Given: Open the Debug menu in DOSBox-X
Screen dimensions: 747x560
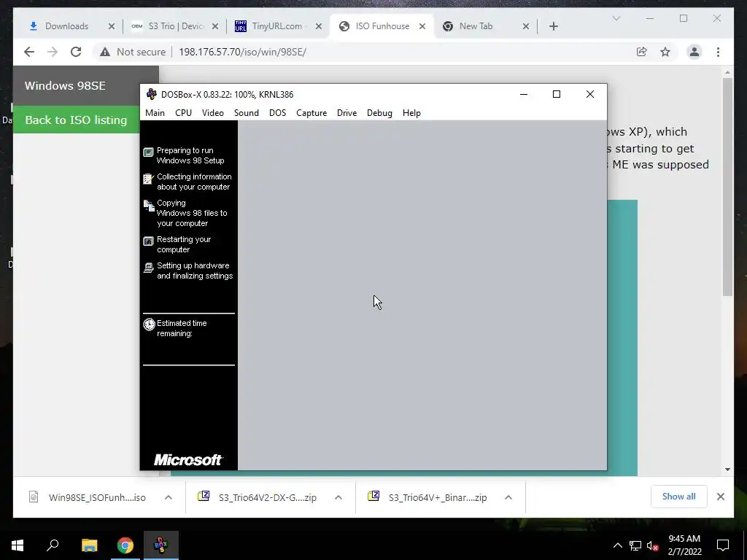Looking at the screenshot, I should pyautogui.click(x=379, y=113).
